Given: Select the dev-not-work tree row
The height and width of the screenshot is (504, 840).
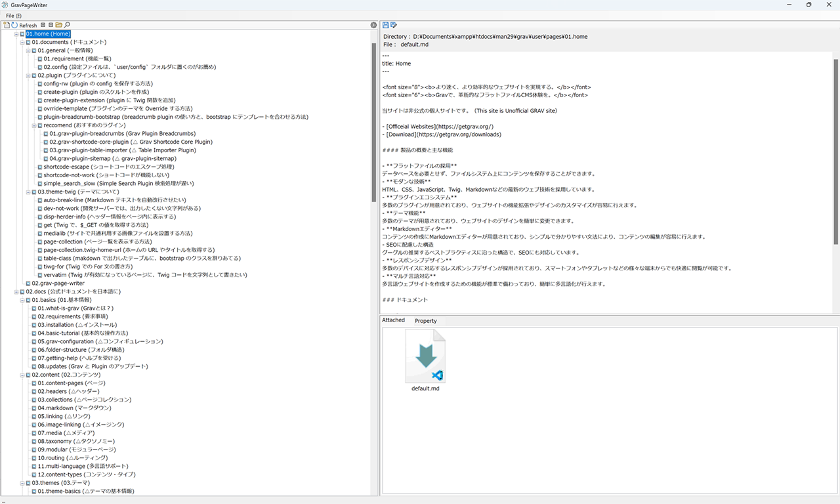Looking at the screenshot, I should click(122, 208).
